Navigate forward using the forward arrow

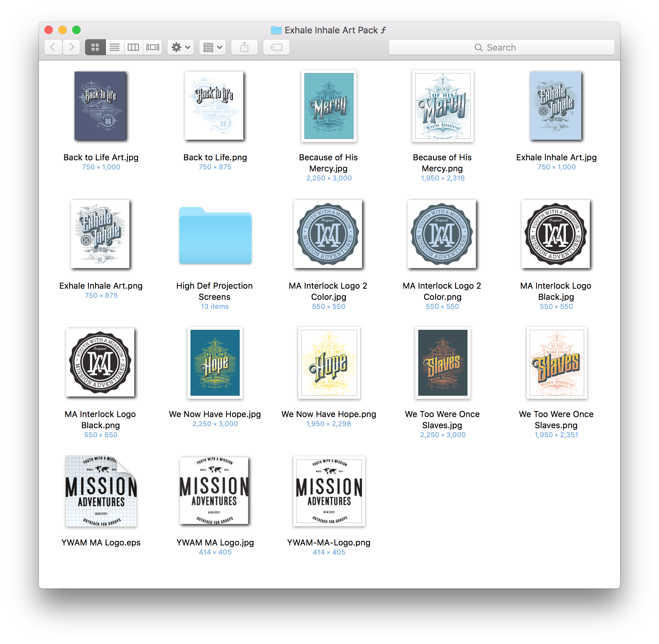pyautogui.click(x=72, y=47)
